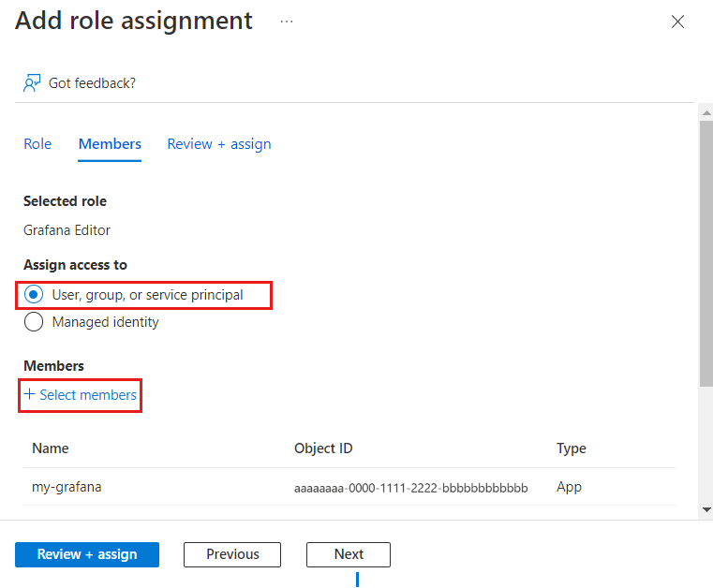
Task: Open the Got feedback? link
Action: tap(92, 83)
